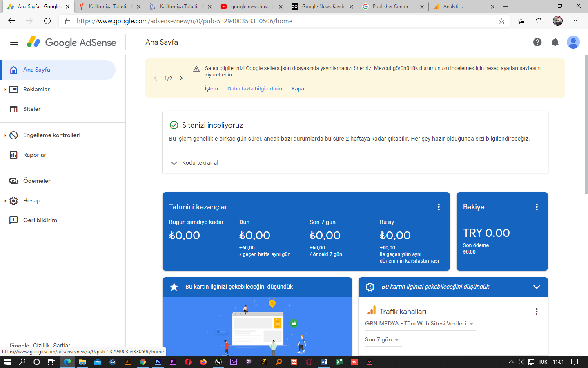The height and width of the screenshot is (368, 588).
Task: Open the help question mark icon
Action: pyautogui.click(x=537, y=42)
